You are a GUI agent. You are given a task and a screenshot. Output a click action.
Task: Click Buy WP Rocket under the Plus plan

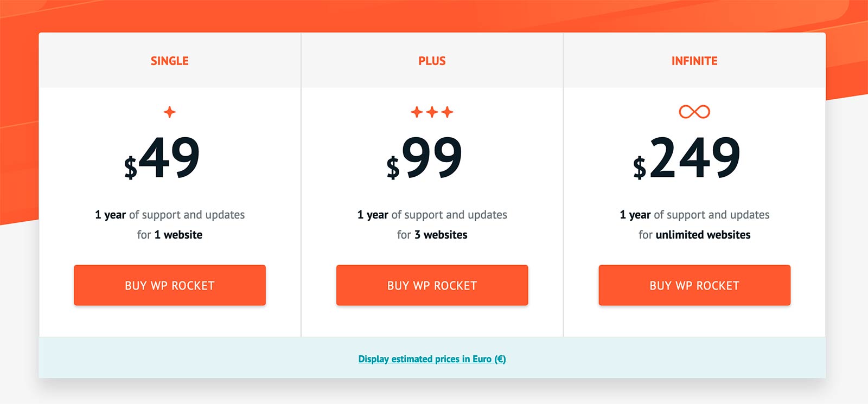pyautogui.click(x=432, y=285)
